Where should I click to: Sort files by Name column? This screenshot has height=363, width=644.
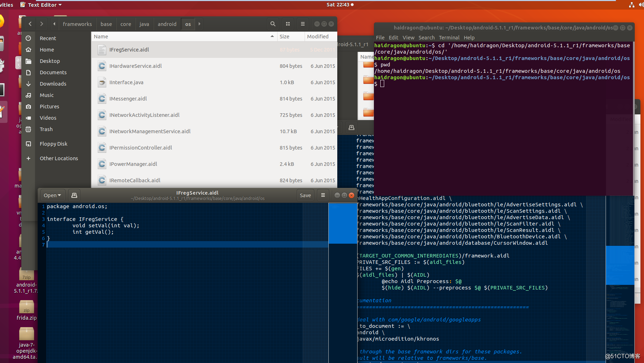tap(184, 37)
